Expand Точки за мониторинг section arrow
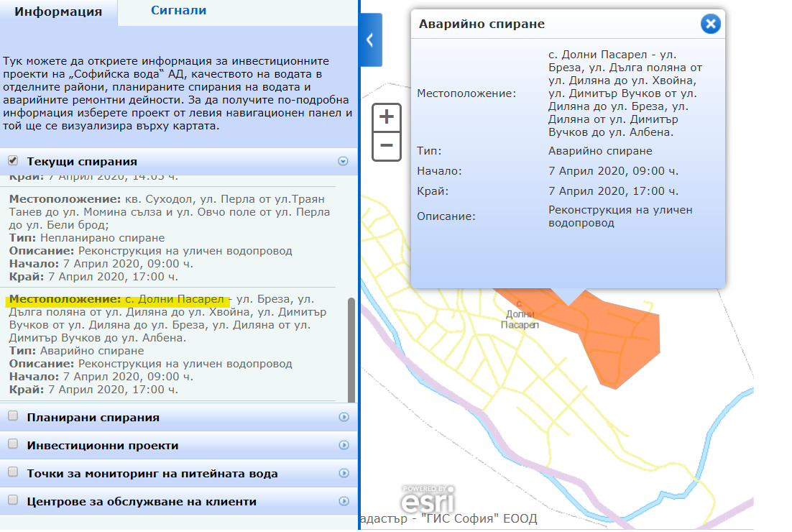This screenshot has height=532, width=792. [344, 473]
